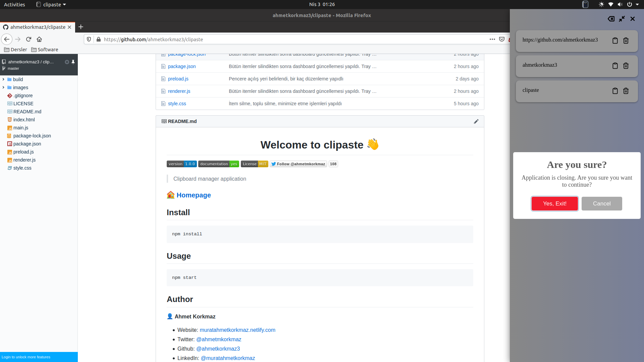The height and width of the screenshot is (362, 644).
Task: Click the clipaste clear-all items icon
Action: (611, 19)
